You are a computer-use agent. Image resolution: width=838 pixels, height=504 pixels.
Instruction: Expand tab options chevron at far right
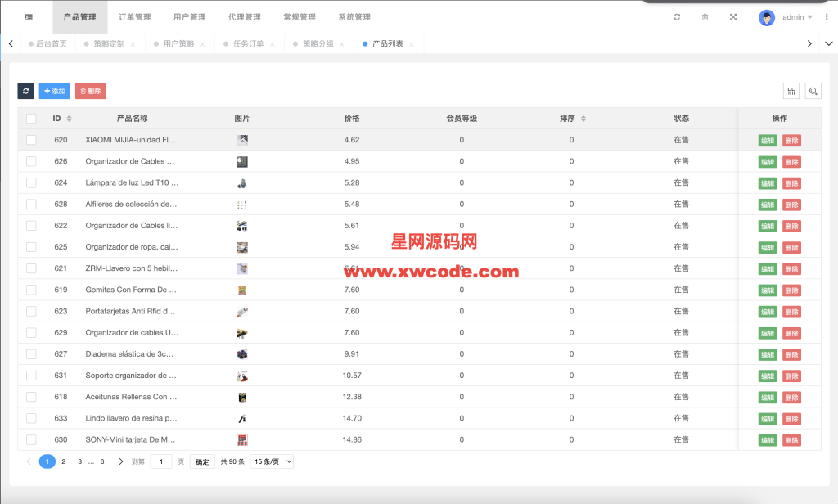[x=828, y=44]
